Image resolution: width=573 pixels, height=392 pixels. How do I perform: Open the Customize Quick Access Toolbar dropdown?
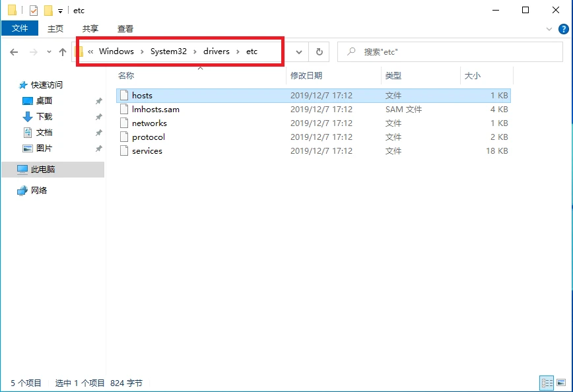click(x=60, y=11)
